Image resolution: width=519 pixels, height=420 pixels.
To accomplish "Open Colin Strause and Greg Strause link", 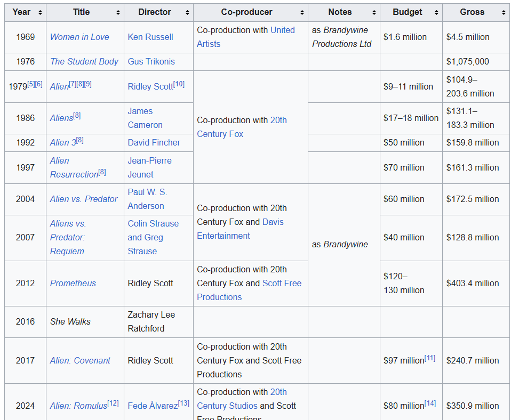I will (153, 237).
